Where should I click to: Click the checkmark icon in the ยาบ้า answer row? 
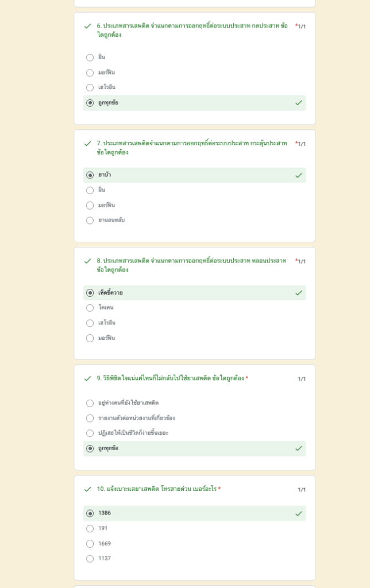[299, 176]
